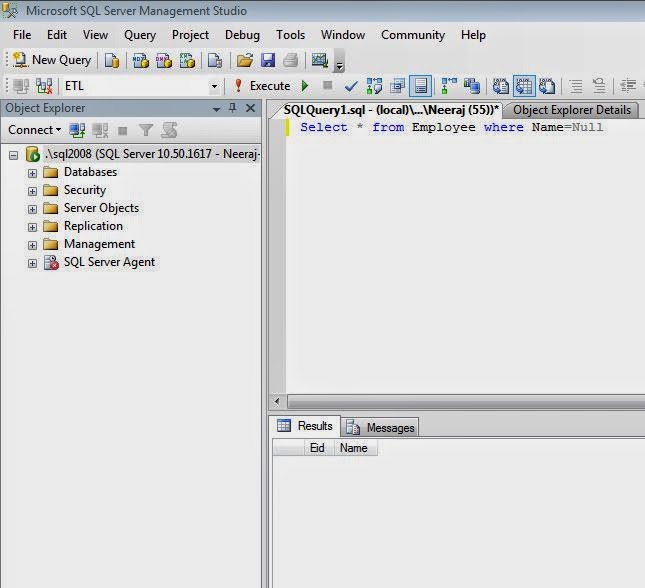Viewport: 645px width, 588px height.
Task: Click the Print icon in toolbar
Action: pos(291,60)
